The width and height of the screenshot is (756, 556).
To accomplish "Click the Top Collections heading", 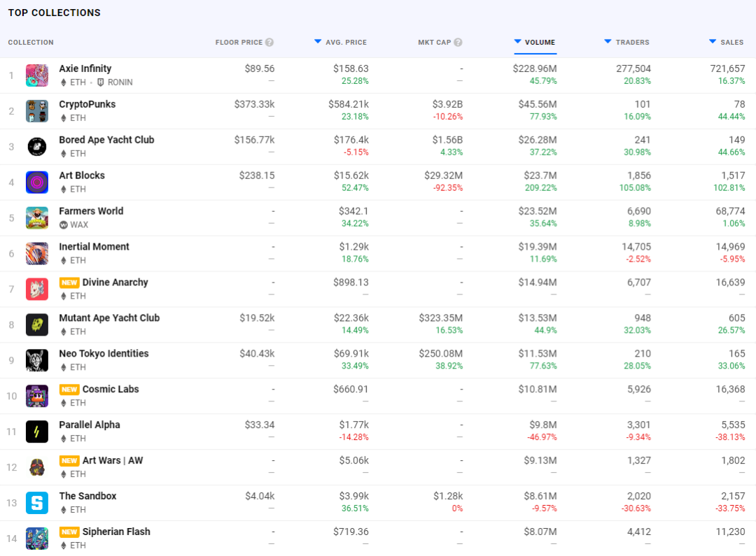I will point(55,13).
